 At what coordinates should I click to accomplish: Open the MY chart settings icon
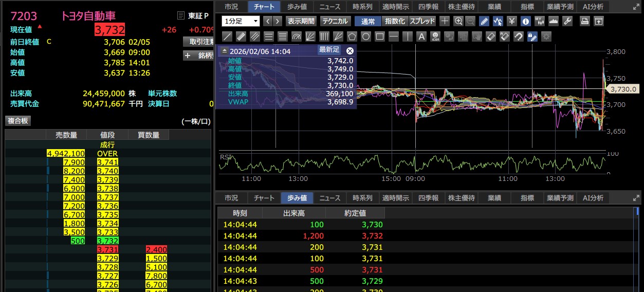point(540,21)
